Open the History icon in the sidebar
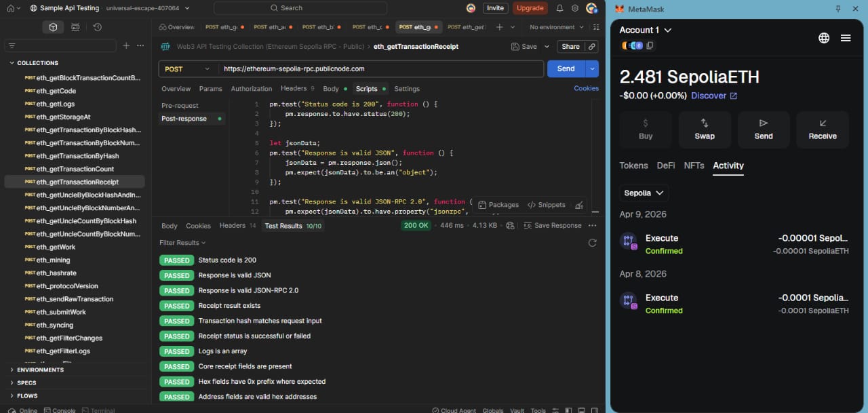The width and height of the screenshot is (868, 413). point(97,27)
